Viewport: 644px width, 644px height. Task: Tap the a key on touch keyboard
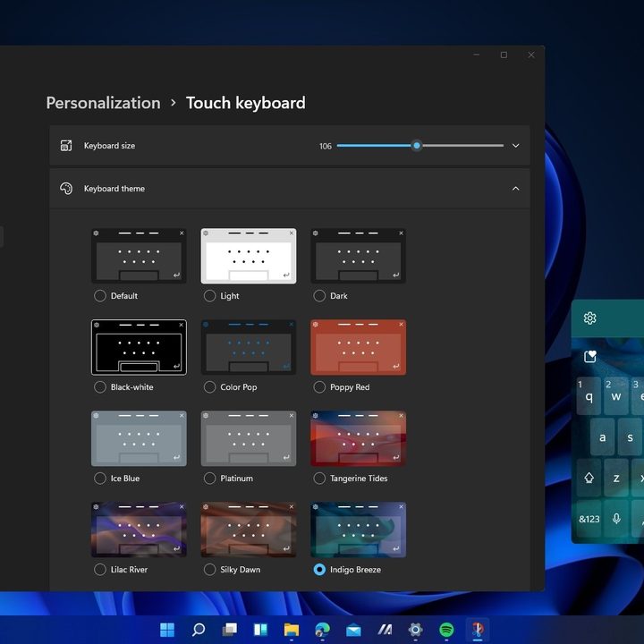click(x=602, y=437)
